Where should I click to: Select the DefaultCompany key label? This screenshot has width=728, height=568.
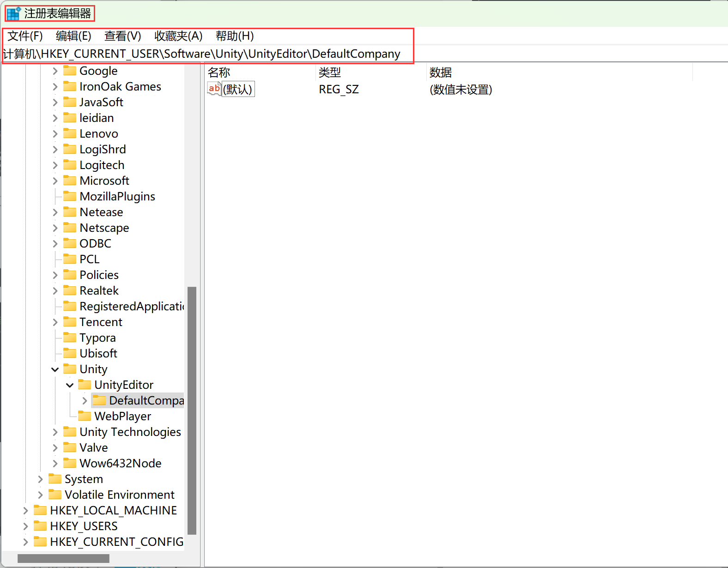point(146,400)
